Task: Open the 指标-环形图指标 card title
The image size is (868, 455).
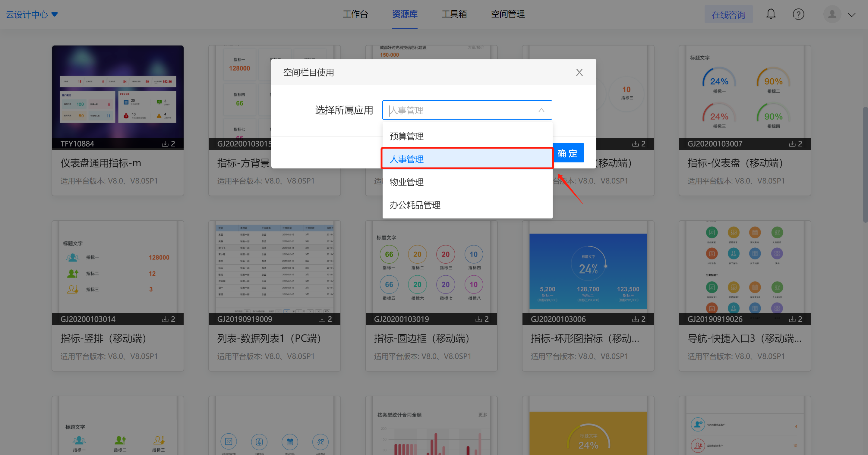Action: coord(585,338)
